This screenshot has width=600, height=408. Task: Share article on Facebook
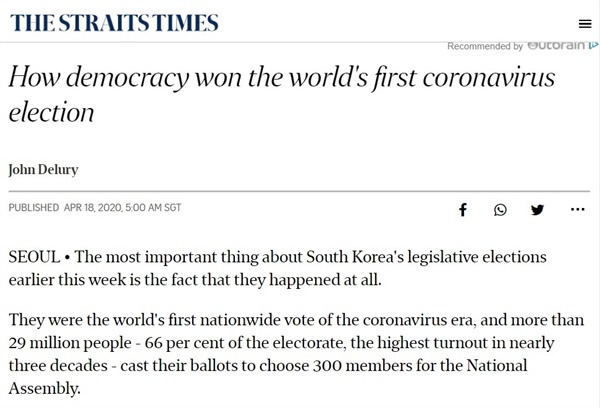coord(463,209)
